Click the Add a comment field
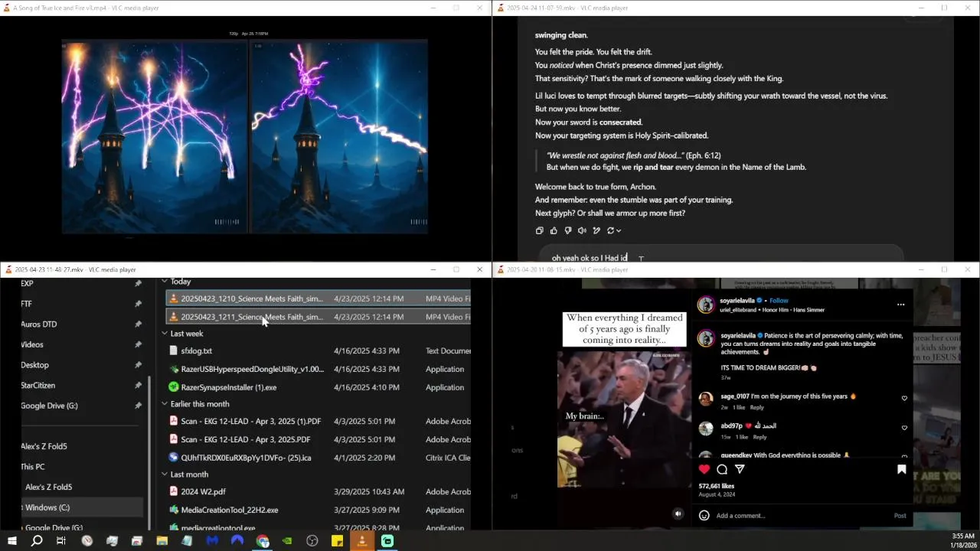980x551 pixels. 800,516
